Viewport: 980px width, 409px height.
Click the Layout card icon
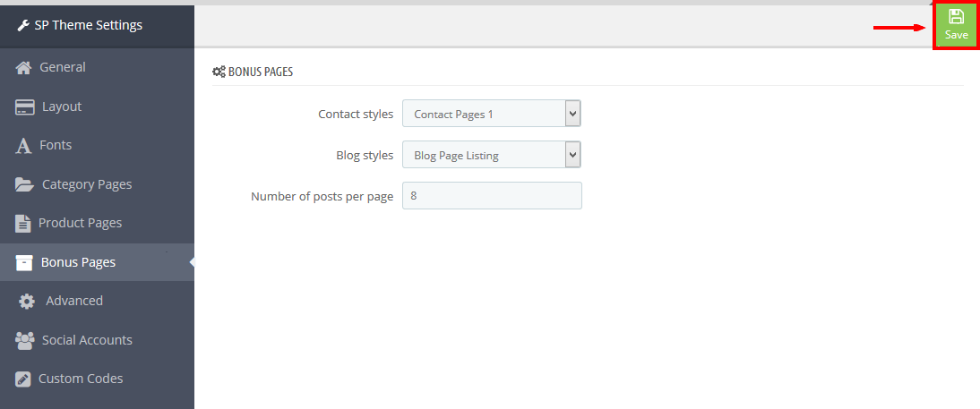point(24,107)
